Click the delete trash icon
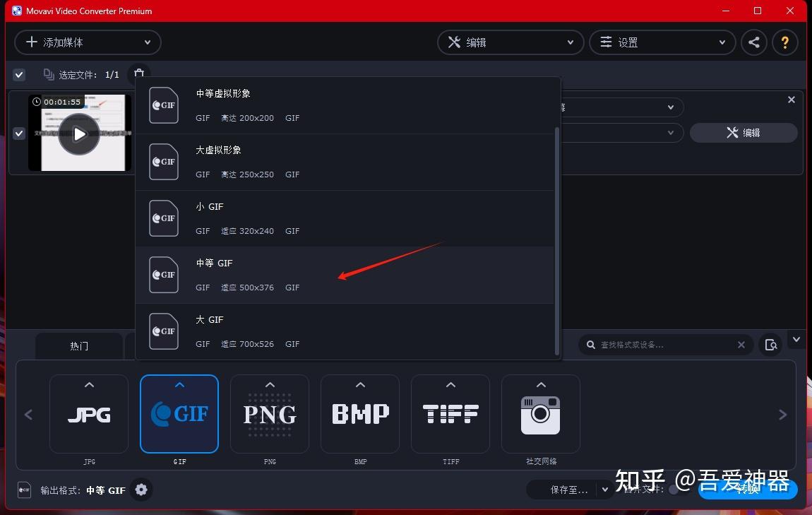 pyautogui.click(x=139, y=73)
